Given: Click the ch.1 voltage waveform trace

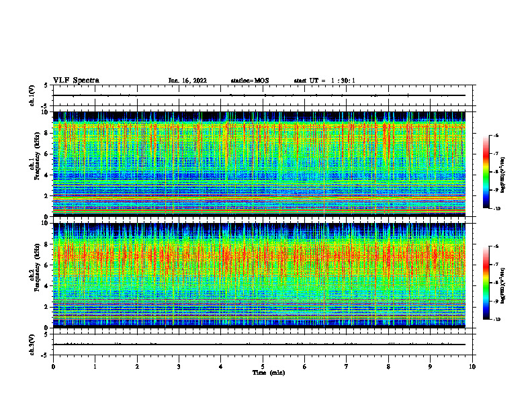Looking at the screenshot, I should (x=259, y=95).
